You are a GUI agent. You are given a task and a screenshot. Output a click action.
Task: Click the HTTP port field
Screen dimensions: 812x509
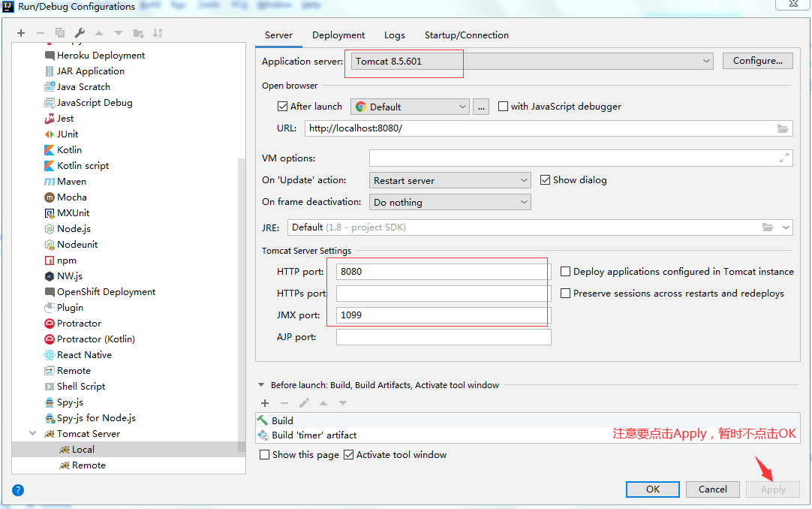pos(444,272)
